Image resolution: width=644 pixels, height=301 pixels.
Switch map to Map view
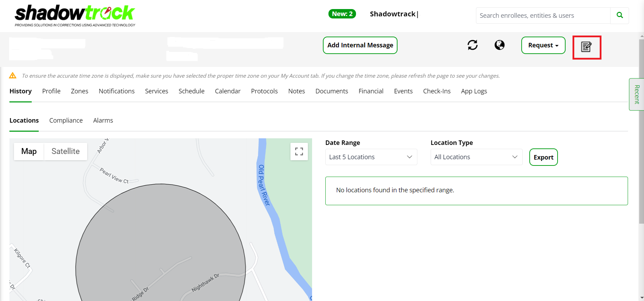tap(29, 151)
